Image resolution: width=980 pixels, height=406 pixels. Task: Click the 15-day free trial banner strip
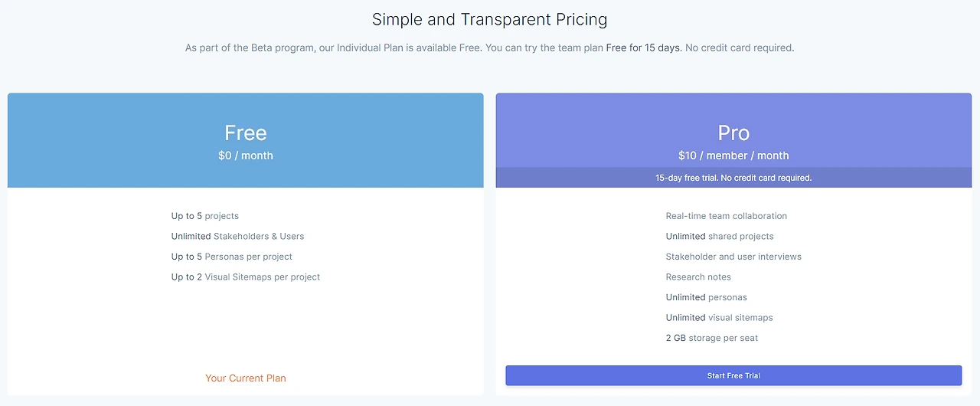click(733, 178)
